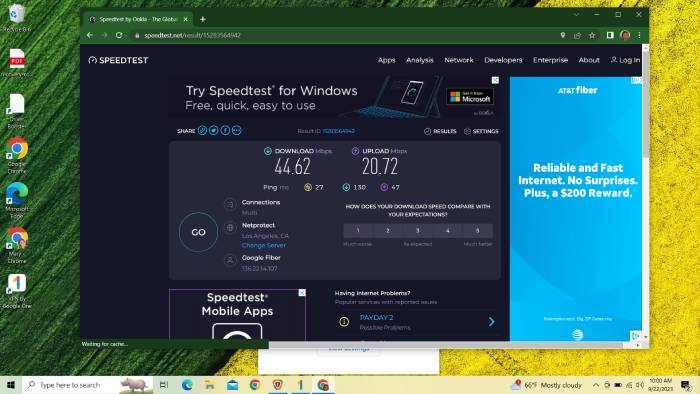Click the upload latency icon showing 47
This screenshot has height=394, width=700.
click(384, 187)
